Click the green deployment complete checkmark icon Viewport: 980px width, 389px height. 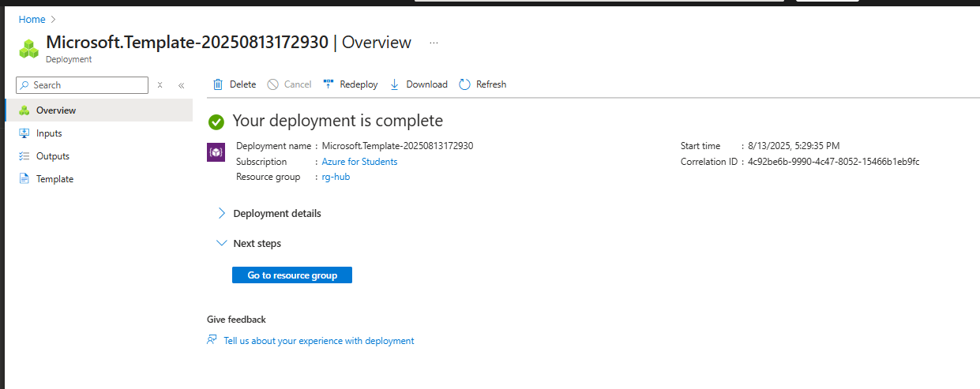tap(216, 122)
